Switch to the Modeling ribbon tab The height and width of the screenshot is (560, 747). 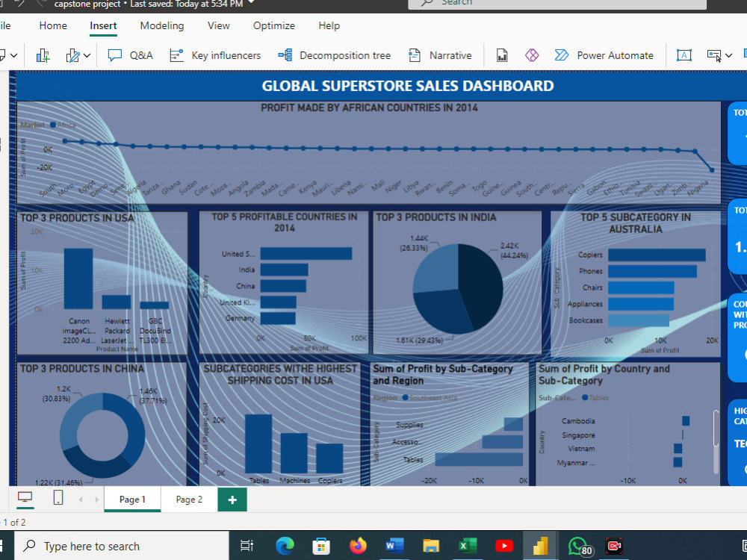(161, 25)
